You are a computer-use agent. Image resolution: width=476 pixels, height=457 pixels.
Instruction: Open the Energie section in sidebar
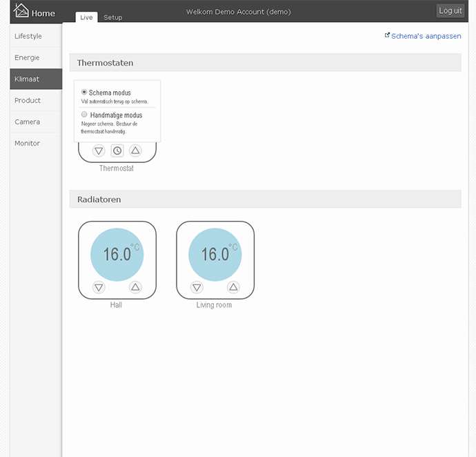click(x=27, y=57)
